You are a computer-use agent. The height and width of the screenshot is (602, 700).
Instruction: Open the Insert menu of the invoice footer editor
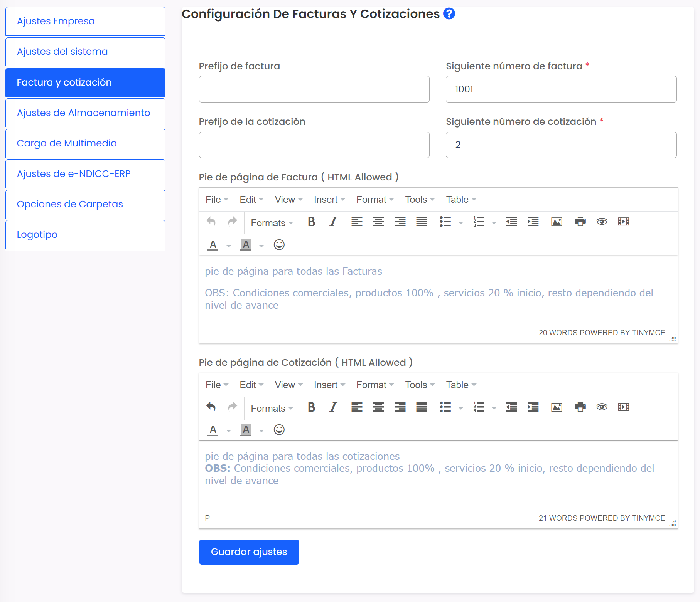[x=329, y=200]
